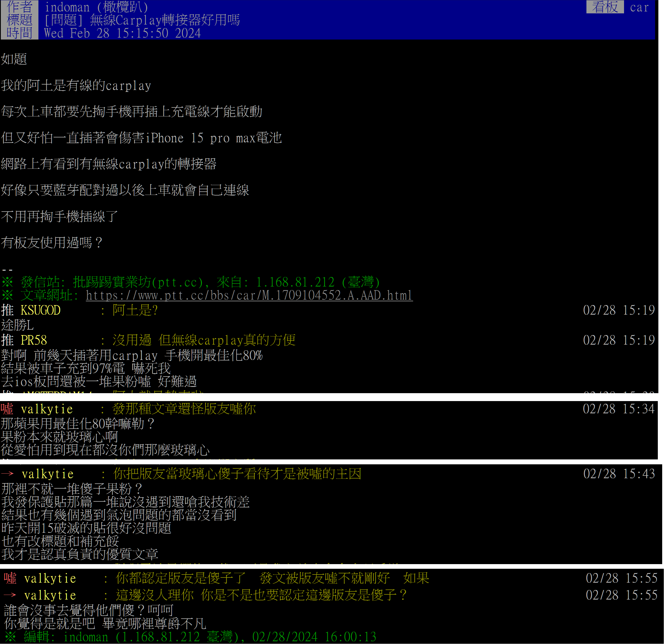Click PR58's comment 沒用過 但無線carplay真的方便
Image resolution: width=666 pixels, height=644 pixels.
coord(204,340)
